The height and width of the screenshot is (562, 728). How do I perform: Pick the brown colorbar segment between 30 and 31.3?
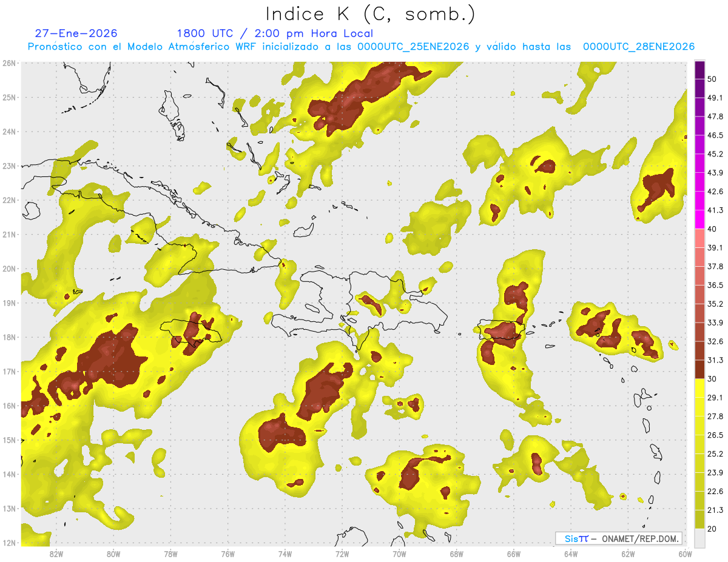tap(699, 369)
